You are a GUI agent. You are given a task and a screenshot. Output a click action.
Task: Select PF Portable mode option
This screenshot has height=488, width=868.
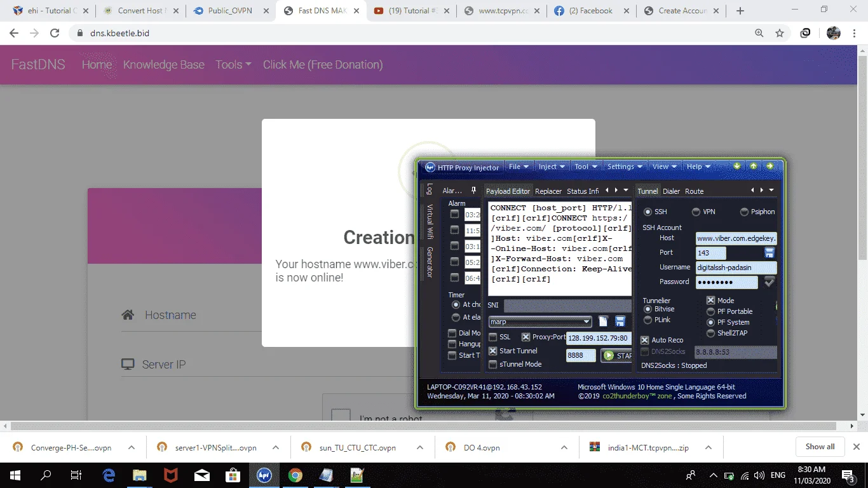point(711,311)
